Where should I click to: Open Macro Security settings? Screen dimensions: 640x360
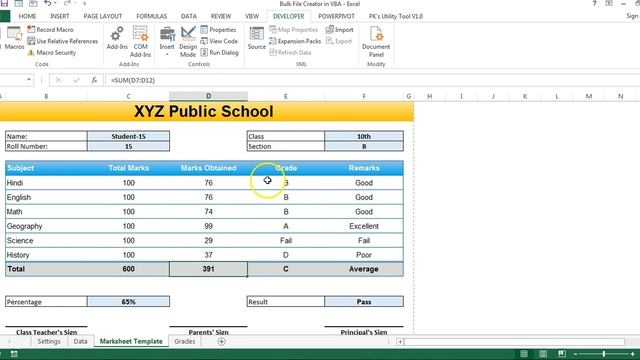point(51,53)
